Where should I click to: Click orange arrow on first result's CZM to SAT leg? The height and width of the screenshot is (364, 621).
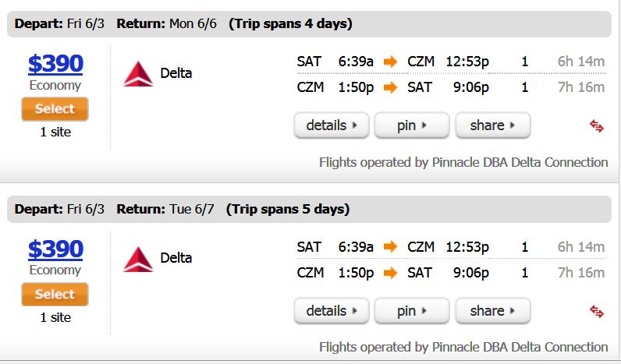tap(391, 87)
